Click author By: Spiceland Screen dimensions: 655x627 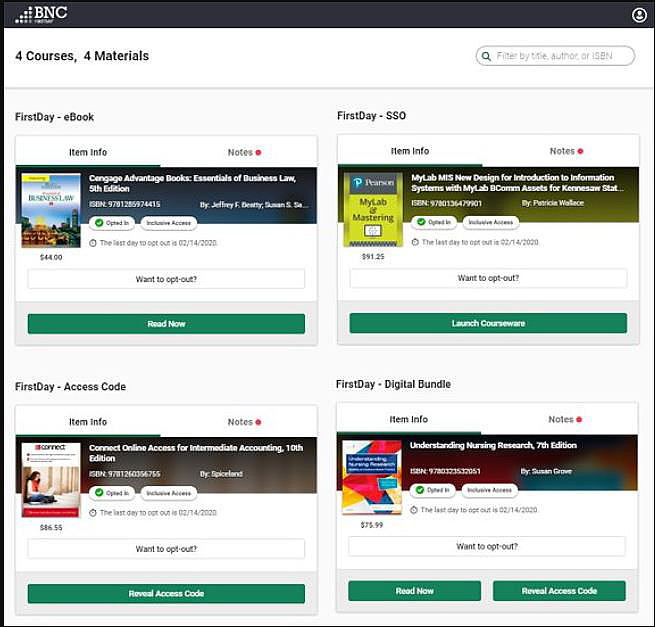point(221,474)
